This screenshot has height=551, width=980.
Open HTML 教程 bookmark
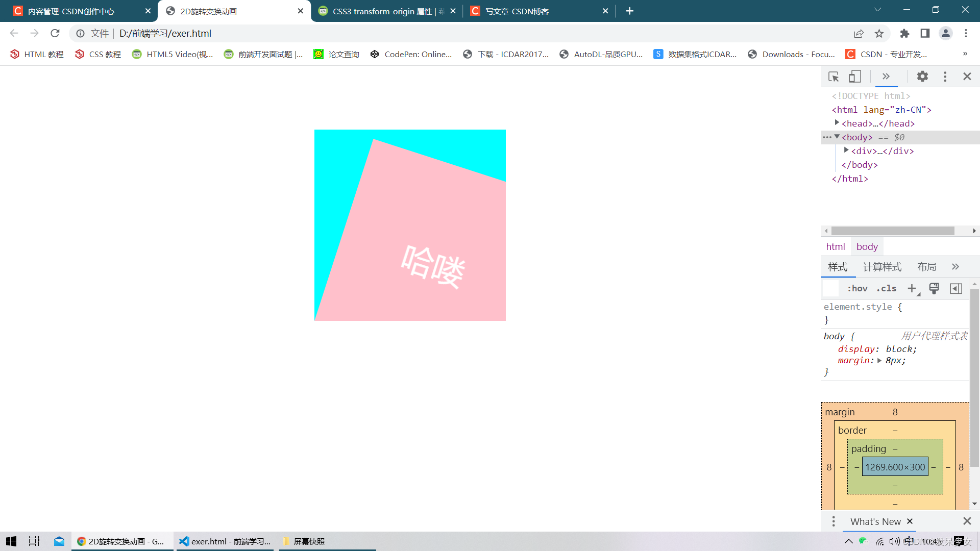[x=37, y=55]
